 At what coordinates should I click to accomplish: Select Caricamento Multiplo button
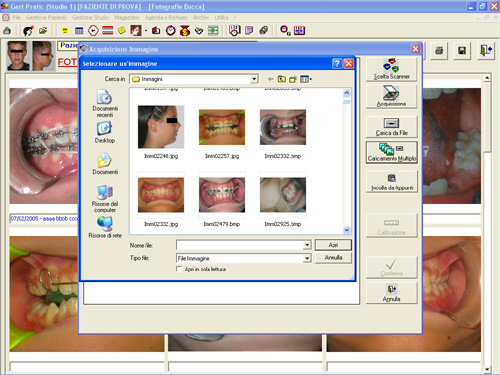pos(391,152)
